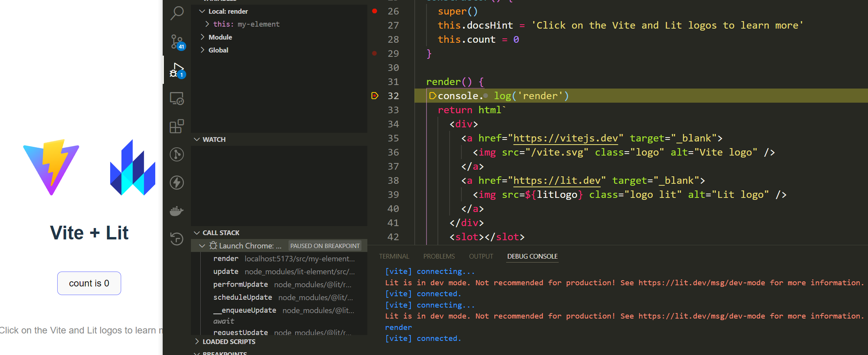Image resolution: width=868 pixels, height=355 pixels.
Task: Click the PAUSED ON BREAKPOINT label
Action: [x=325, y=246]
